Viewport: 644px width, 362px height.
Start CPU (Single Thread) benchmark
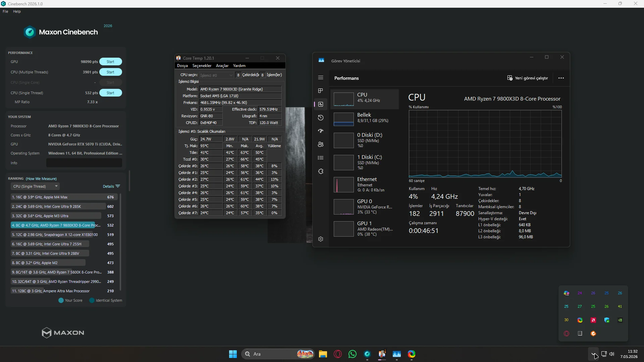pos(110,93)
